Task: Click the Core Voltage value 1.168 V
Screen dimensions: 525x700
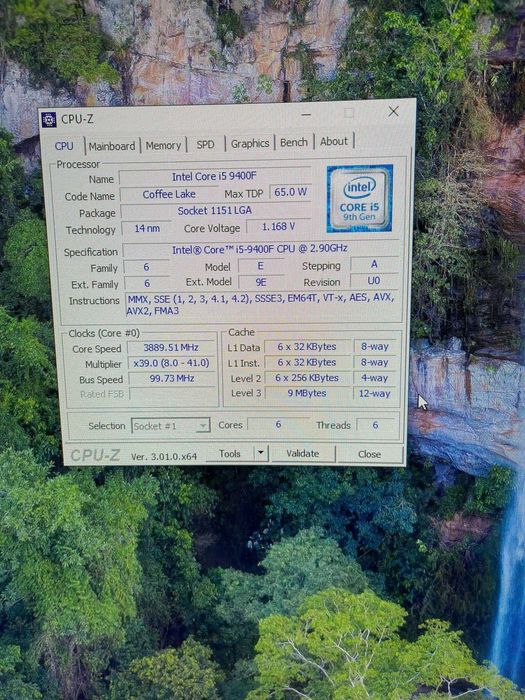Action: click(x=278, y=227)
